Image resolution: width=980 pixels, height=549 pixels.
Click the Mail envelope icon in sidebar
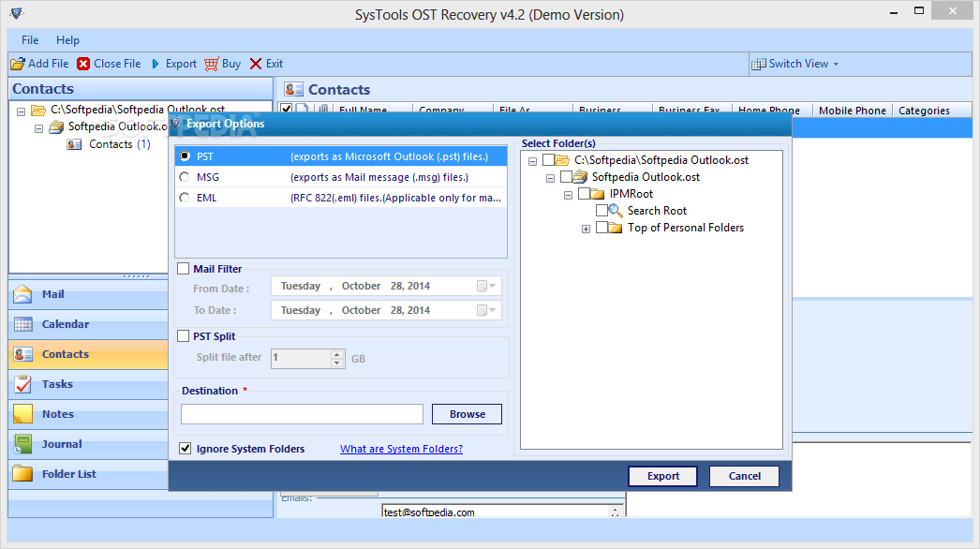click(22, 294)
